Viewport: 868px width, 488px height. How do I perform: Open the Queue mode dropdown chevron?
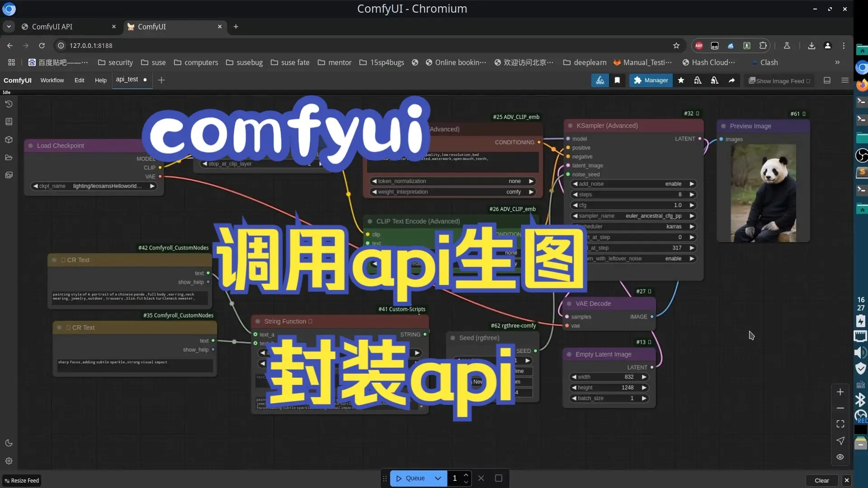pos(438,478)
